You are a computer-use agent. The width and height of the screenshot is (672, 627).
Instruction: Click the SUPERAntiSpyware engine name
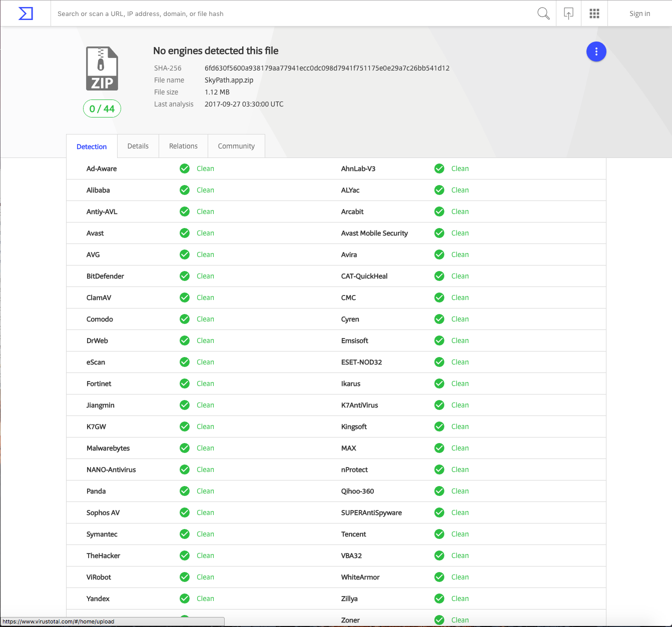coord(371,512)
